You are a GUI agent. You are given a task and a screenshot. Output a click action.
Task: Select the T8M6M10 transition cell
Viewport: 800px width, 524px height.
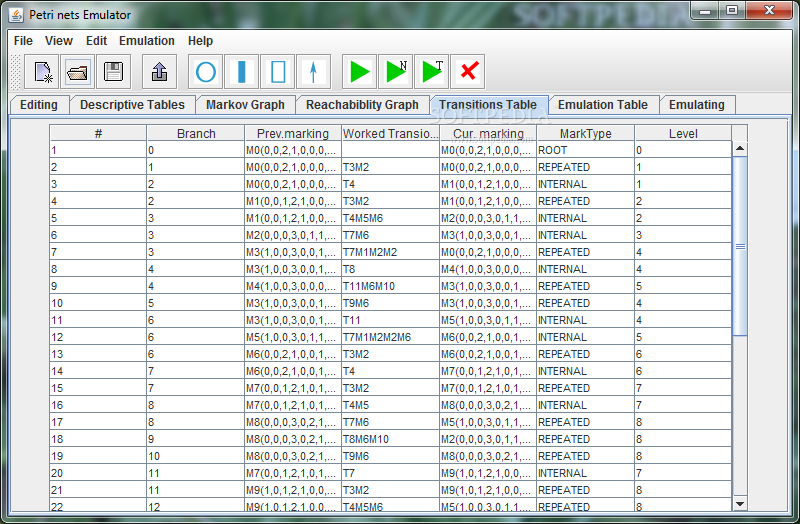click(x=390, y=439)
